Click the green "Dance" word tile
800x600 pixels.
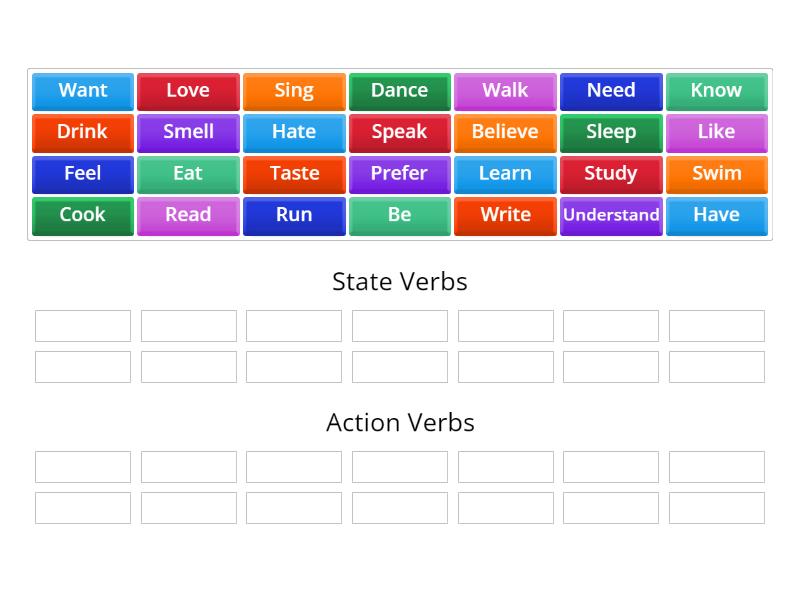399,91
